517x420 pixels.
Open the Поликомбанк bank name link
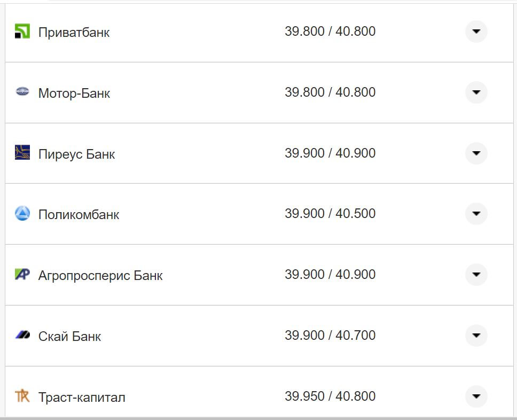click(79, 215)
